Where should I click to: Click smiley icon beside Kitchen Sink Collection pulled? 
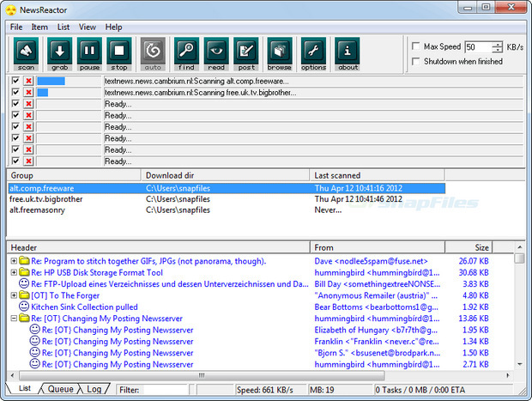pyautogui.click(x=24, y=307)
